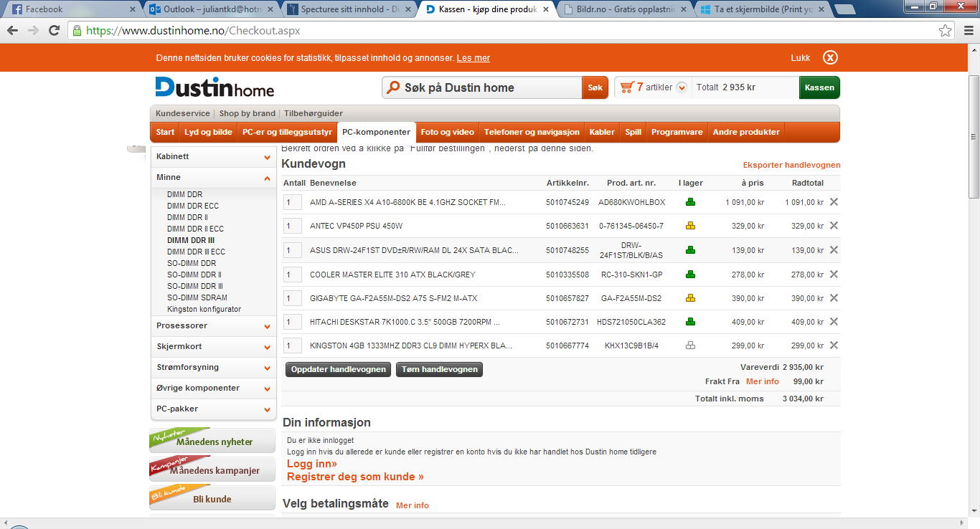
Task: Click stock icon for ASUS DRW-24F1ST row
Action: (x=690, y=250)
